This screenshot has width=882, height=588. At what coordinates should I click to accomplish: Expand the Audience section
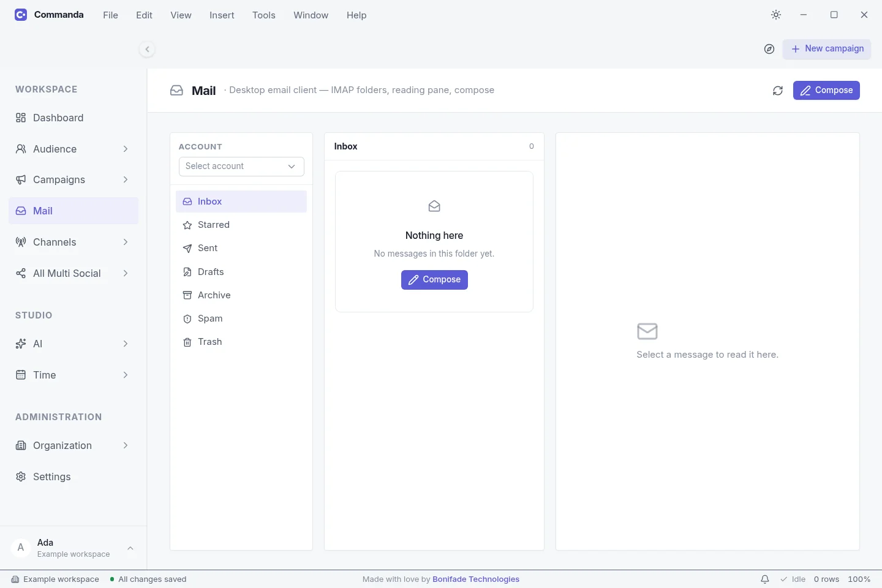click(73, 149)
